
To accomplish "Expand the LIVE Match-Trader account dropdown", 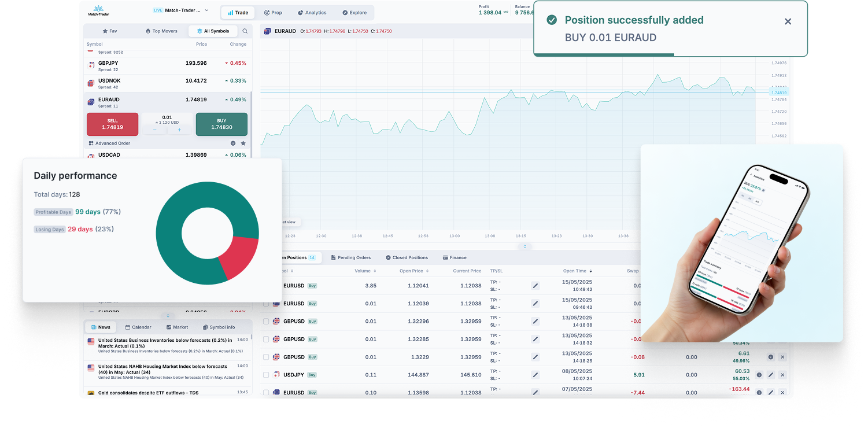I will [x=206, y=10].
